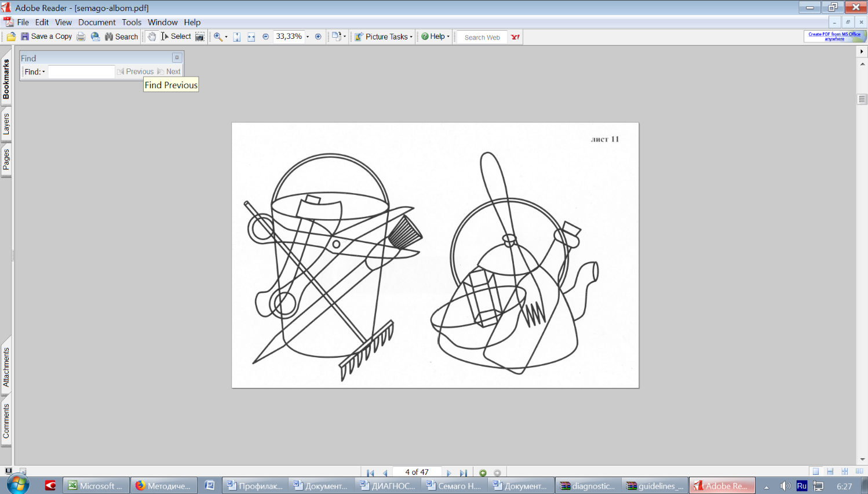This screenshot has height=494, width=868.
Task: Click the Yahoo search icon
Action: (515, 37)
